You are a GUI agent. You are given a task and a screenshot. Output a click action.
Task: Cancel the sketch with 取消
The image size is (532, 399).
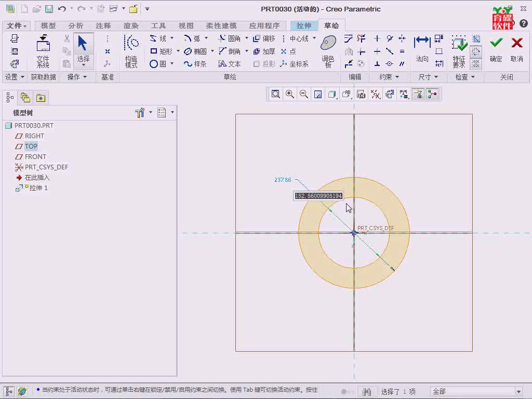click(x=517, y=49)
